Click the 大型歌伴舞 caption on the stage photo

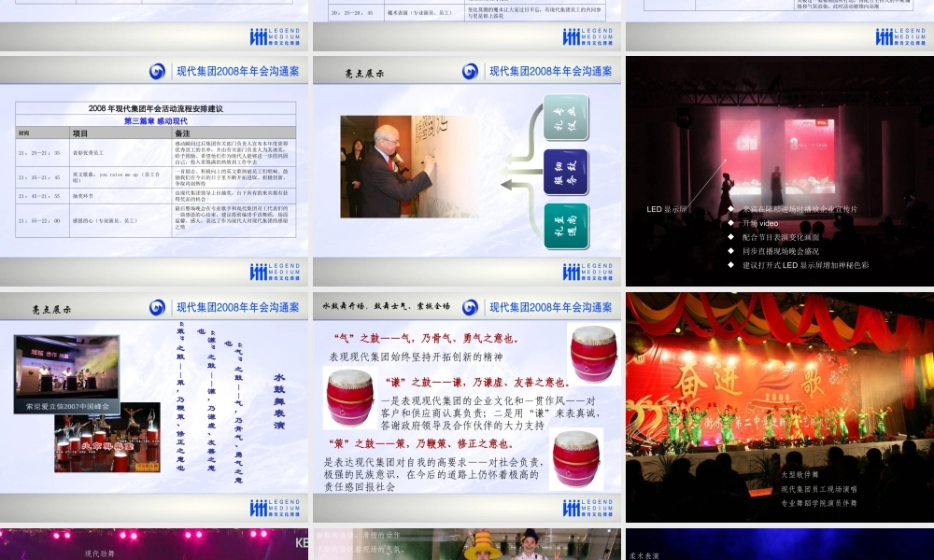pos(800,474)
